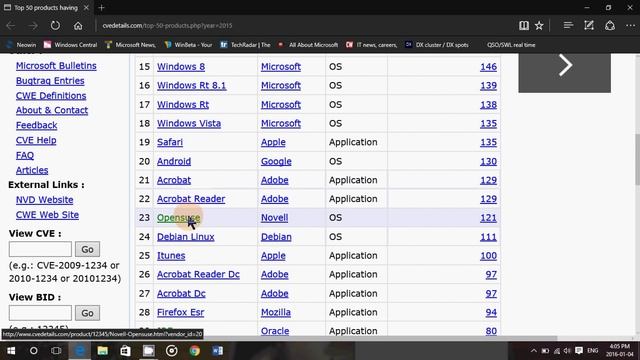Select the Top 50 products tab
640x360 pixels.
[46, 7]
